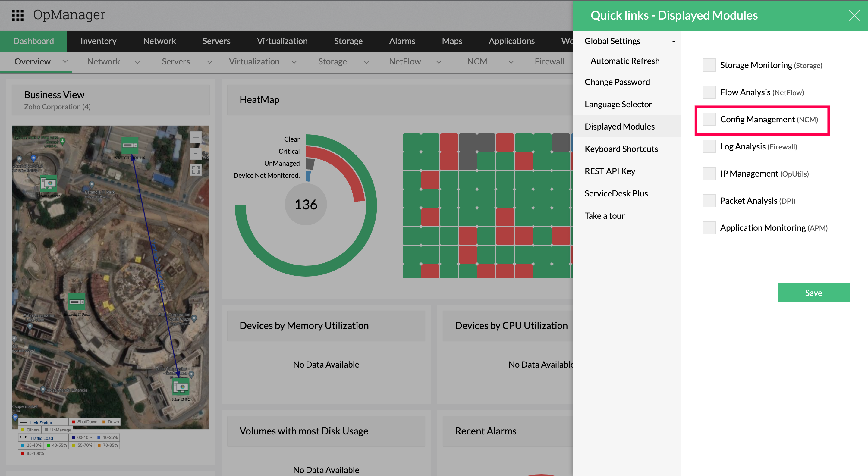
Task: Close the Quick links panel
Action: click(854, 15)
